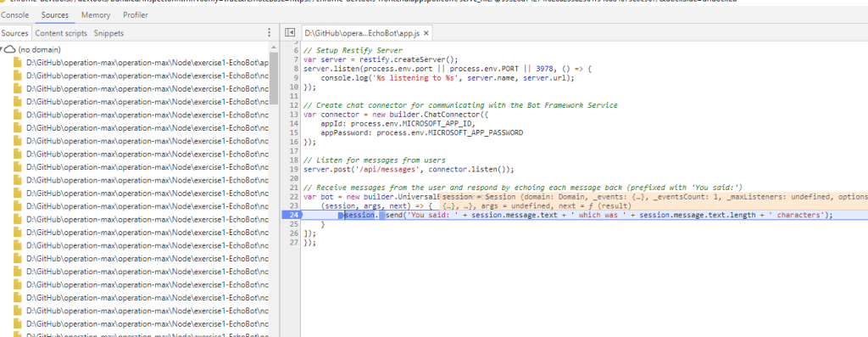Click the 'Setup Restify Server' comment
This screenshot has height=337, width=868.
point(353,50)
